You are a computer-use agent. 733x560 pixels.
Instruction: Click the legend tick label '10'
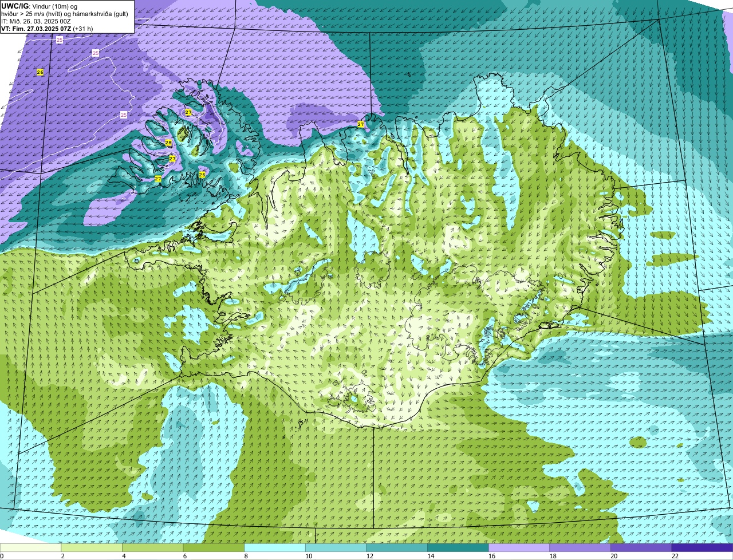pyautogui.click(x=309, y=556)
